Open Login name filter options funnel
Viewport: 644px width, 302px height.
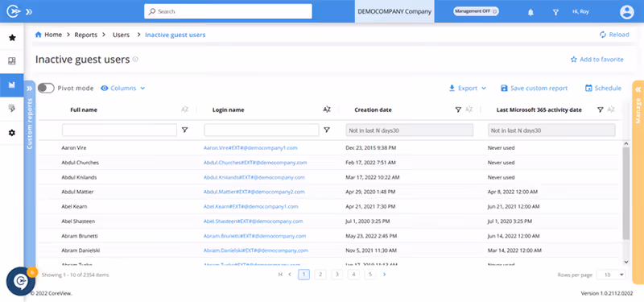tap(327, 130)
